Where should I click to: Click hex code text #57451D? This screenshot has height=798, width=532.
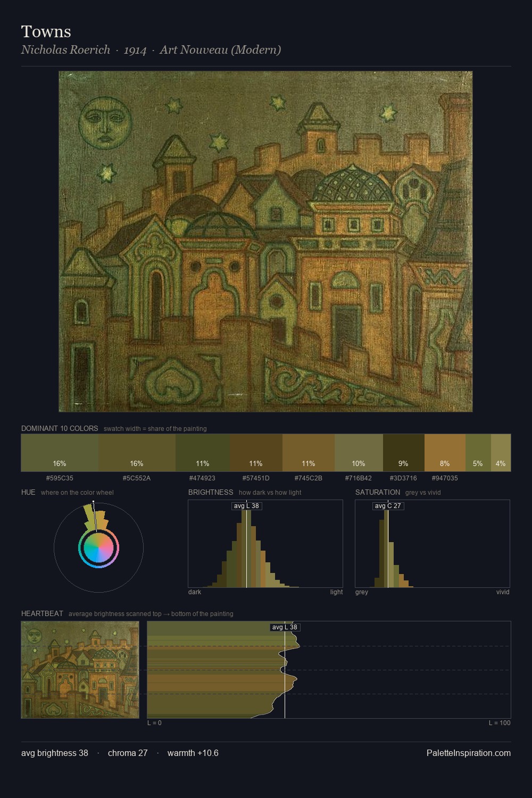click(x=256, y=478)
